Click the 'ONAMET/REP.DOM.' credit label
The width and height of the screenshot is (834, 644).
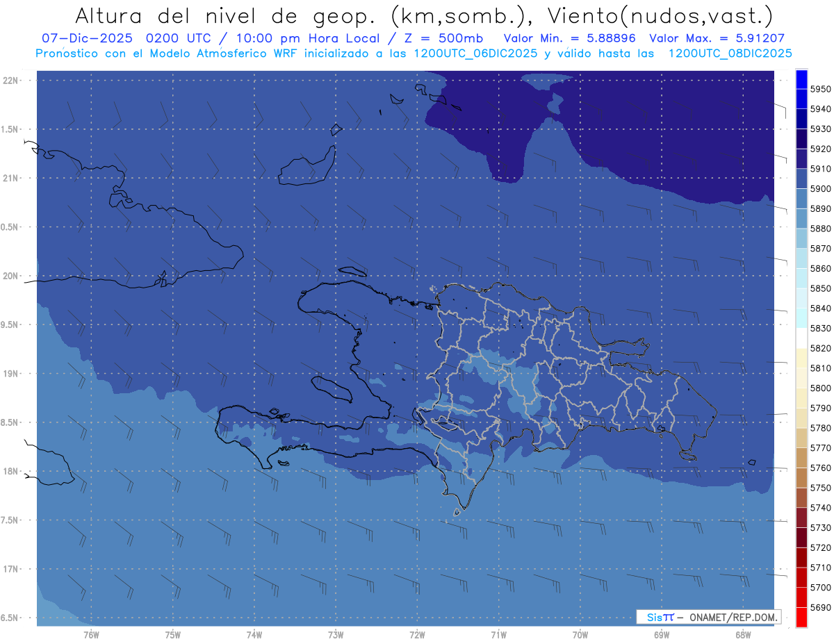click(733, 617)
